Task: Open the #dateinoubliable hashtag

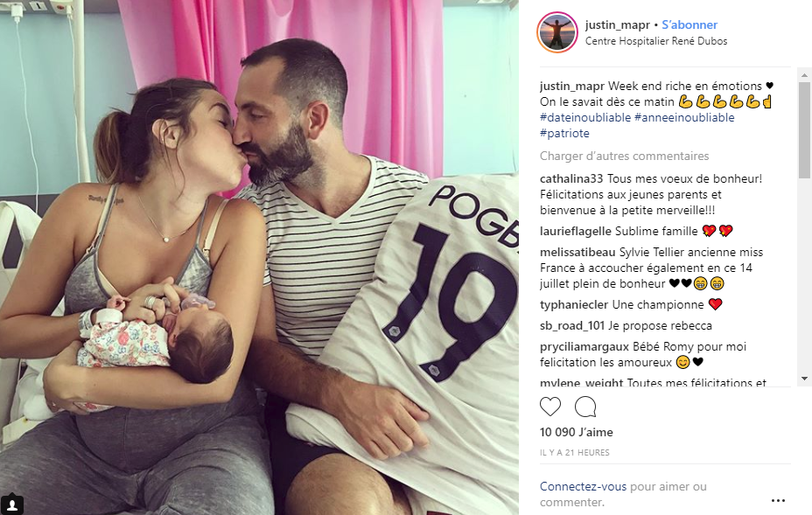Action: click(x=585, y=117)
